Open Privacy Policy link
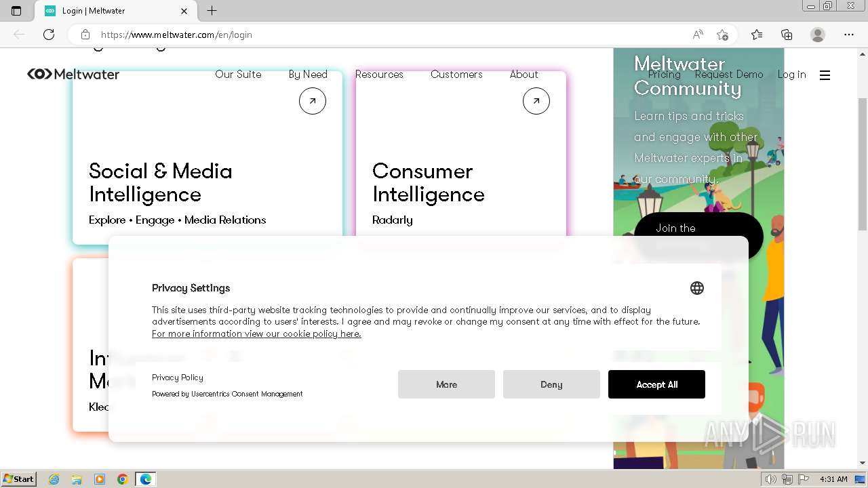Screen dimensions: 868x488 (x=178, y=378)
